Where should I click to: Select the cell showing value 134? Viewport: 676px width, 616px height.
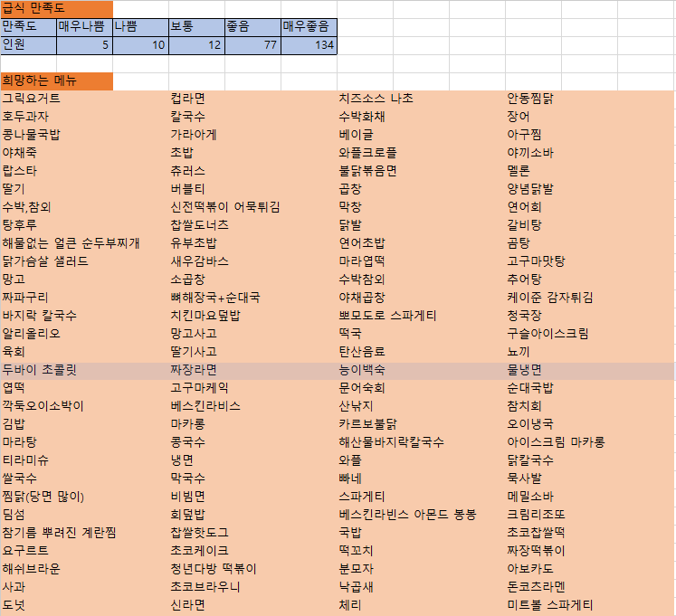[309, 44]
